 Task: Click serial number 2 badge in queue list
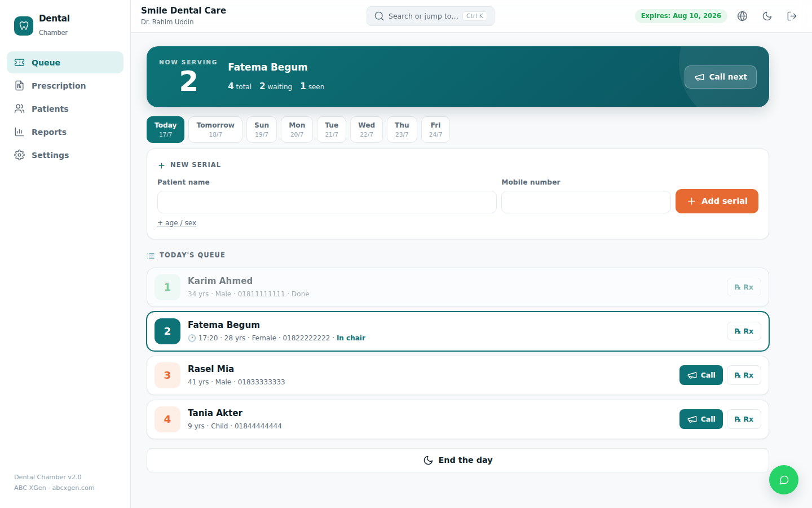click(x=167, y=331)
